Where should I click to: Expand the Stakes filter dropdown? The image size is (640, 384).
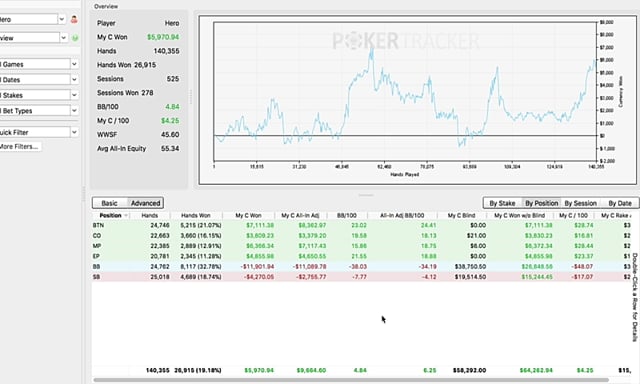(74, 95)
